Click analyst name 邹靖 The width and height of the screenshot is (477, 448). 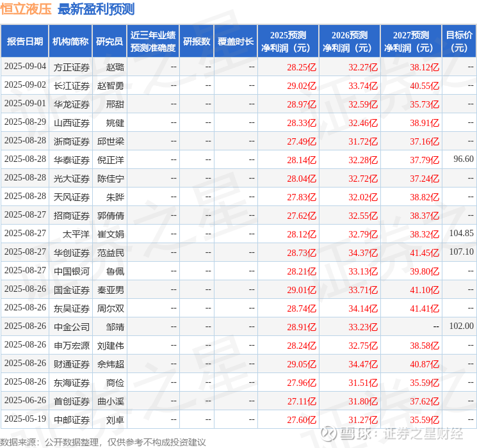115,327
